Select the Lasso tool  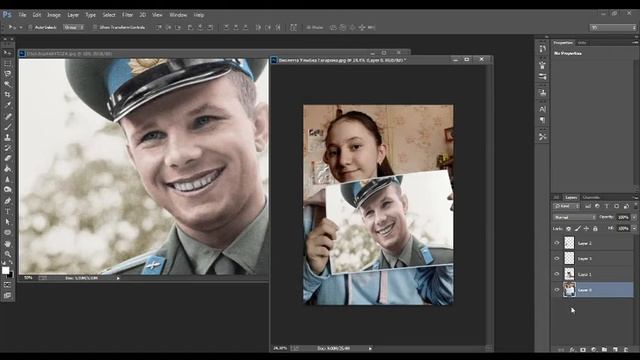(x=7, y=74)
